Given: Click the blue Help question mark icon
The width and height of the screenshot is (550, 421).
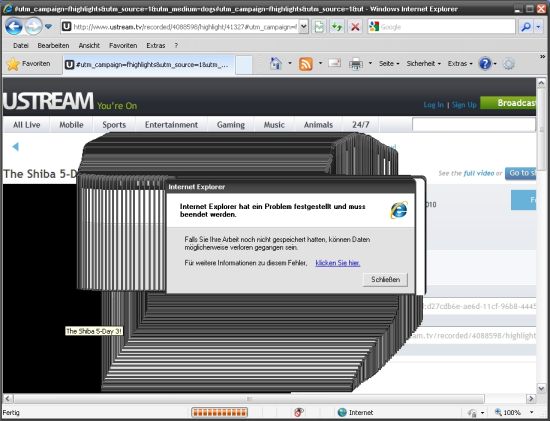Looking at the screenshot, I should (x=485, y=64).
